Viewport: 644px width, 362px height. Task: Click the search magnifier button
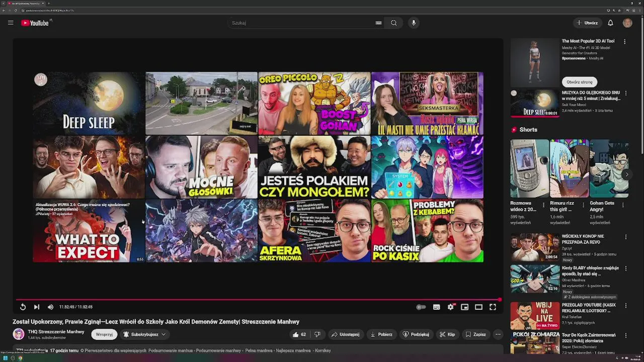click(394, 23)
